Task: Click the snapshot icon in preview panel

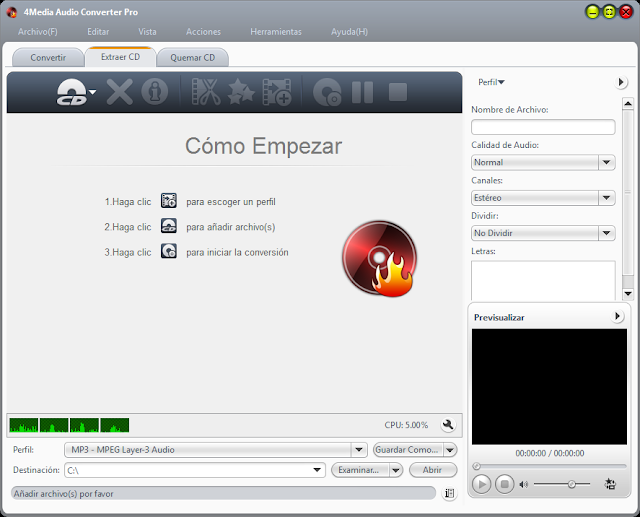Action: click(610, 484)
